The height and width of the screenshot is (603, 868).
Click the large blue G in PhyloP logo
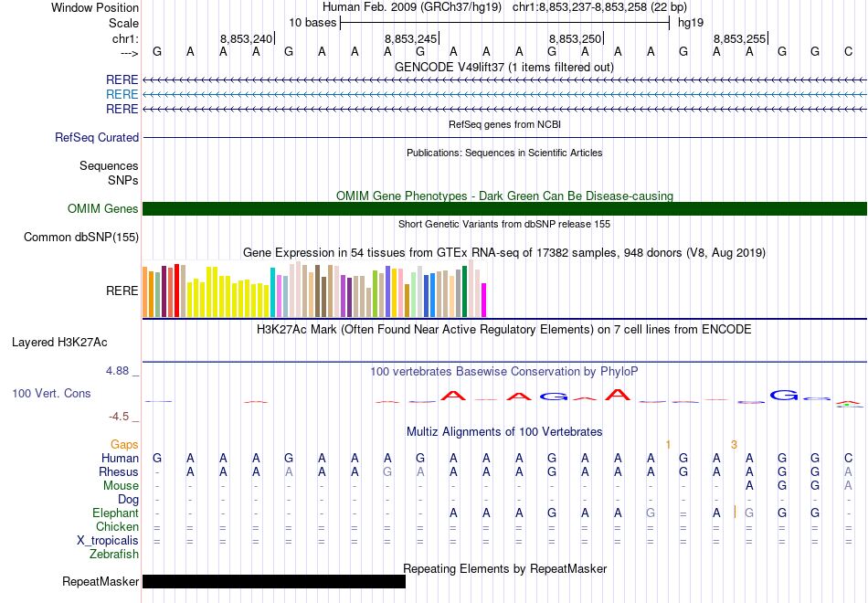tap(785, 396)
